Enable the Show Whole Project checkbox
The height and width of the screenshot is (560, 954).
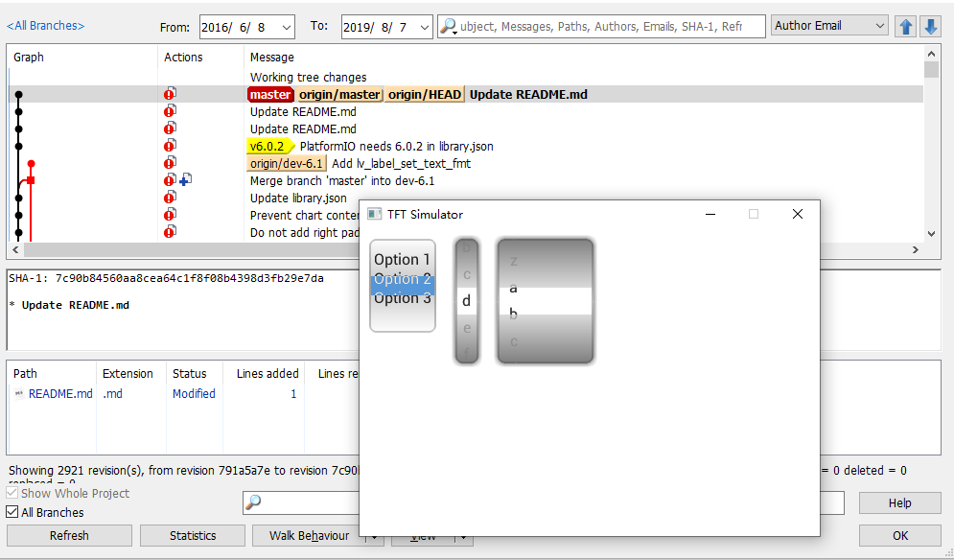coord(10,493)
